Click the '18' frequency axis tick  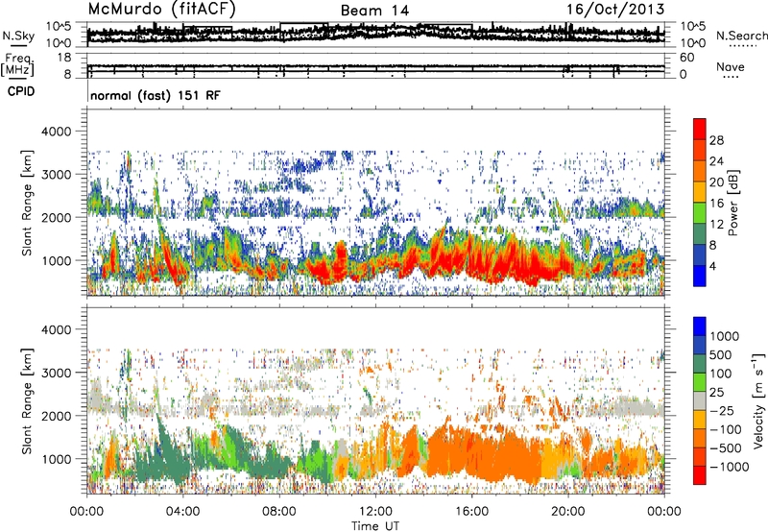point(64,58)
